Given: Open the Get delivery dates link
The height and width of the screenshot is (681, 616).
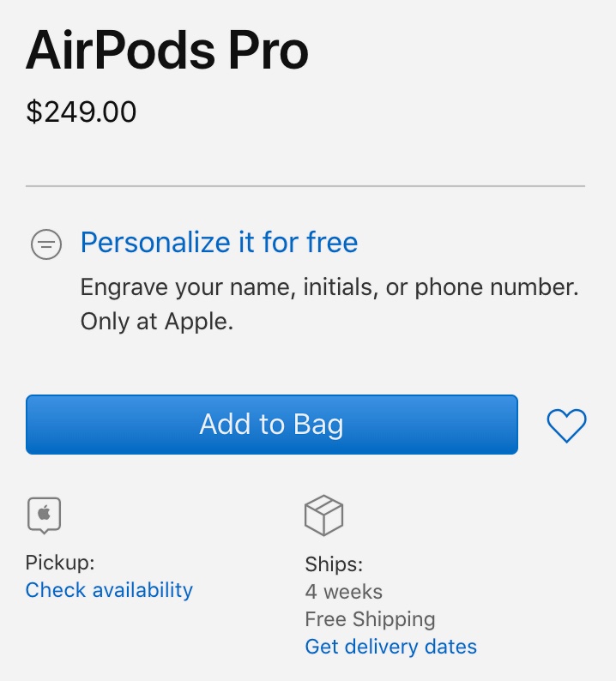Looking at the screenshot, I should 390,646.
